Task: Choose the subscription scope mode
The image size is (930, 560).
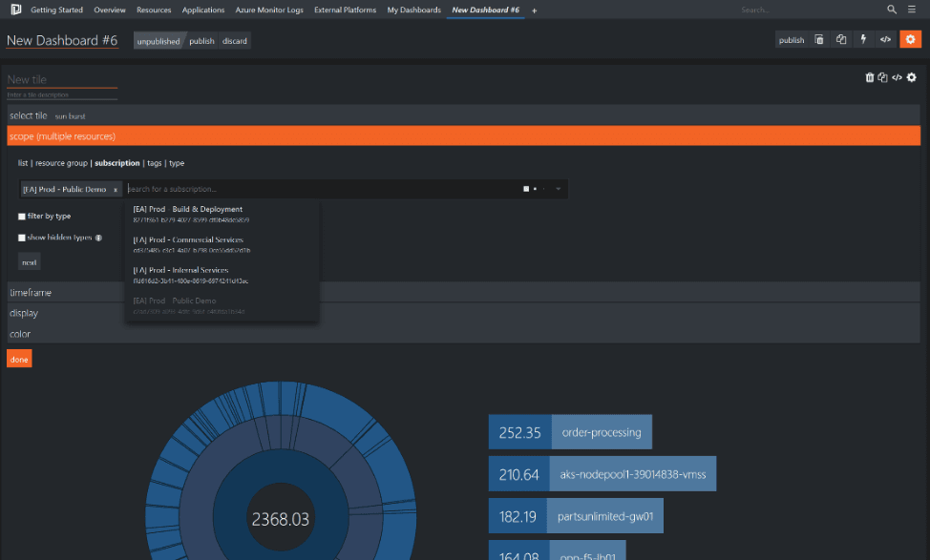Action: click(x=116, y=163)
